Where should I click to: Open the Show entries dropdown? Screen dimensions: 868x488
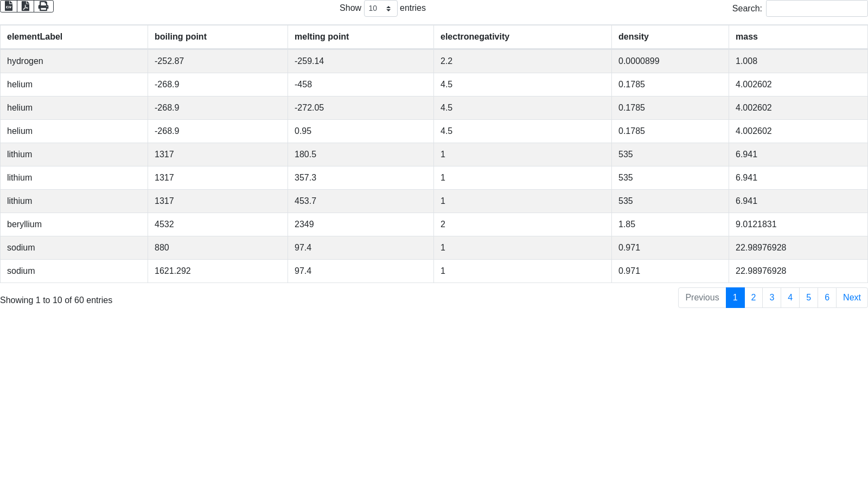click(380, 9)
